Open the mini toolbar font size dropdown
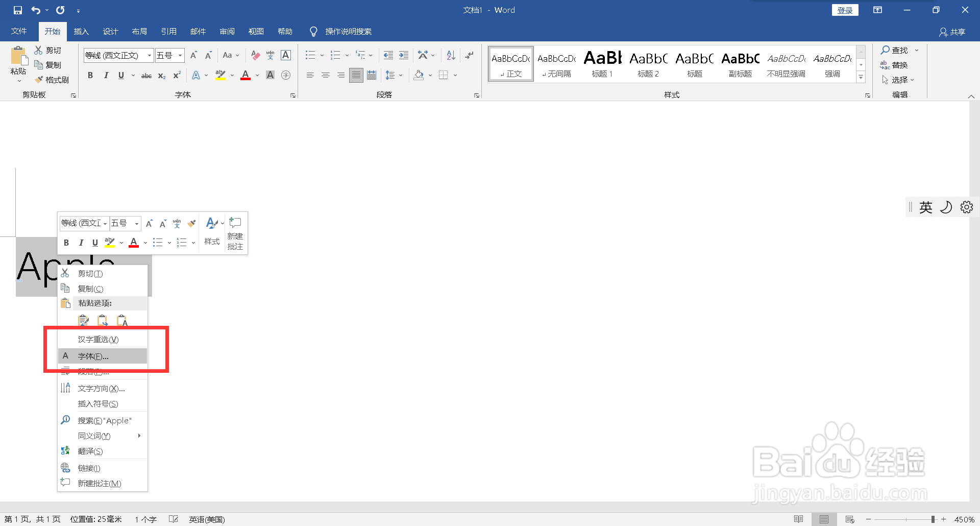Image resolution: width=980 pixels, height=526 pixels. (136, 223)
